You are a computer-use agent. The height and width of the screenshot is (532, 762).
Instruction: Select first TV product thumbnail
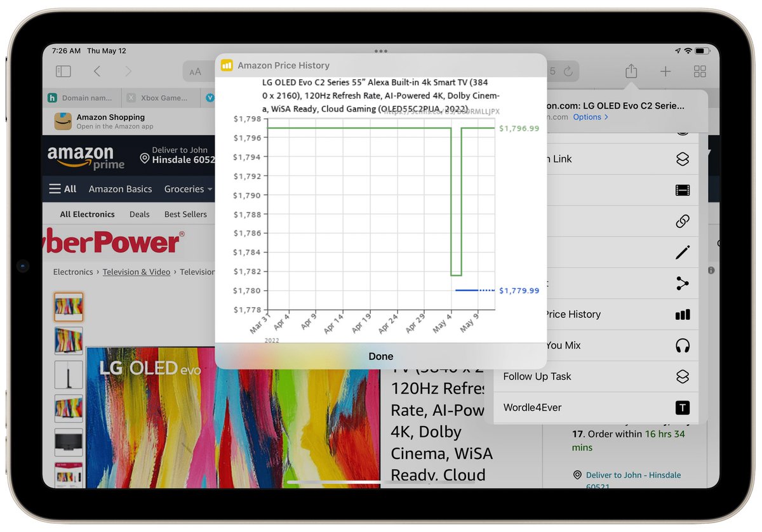[69, 307]
